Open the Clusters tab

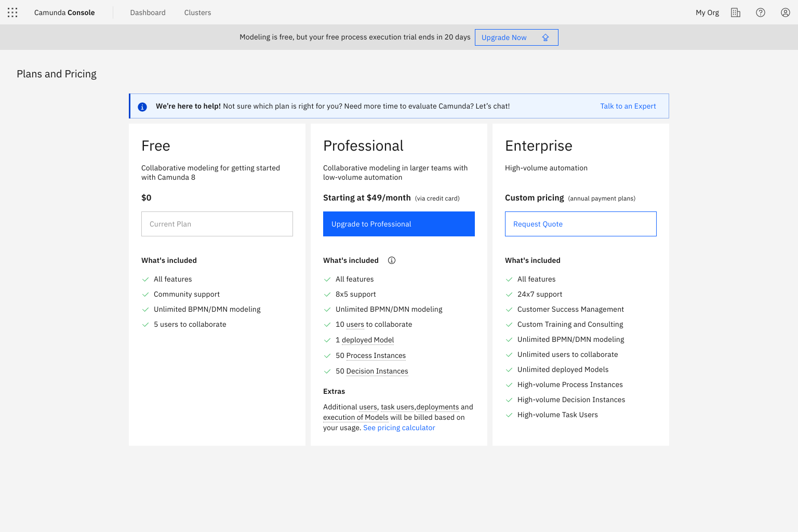[197, 12]
